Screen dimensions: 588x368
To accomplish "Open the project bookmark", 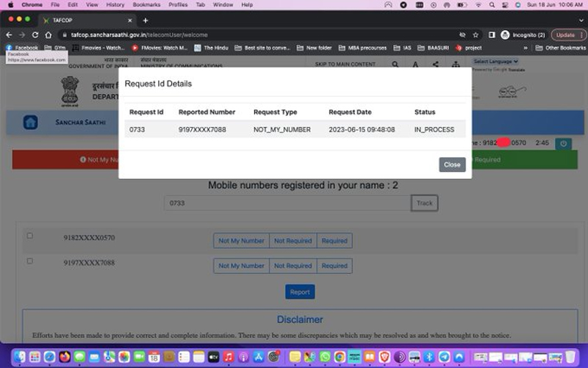I will coord(468,48).
